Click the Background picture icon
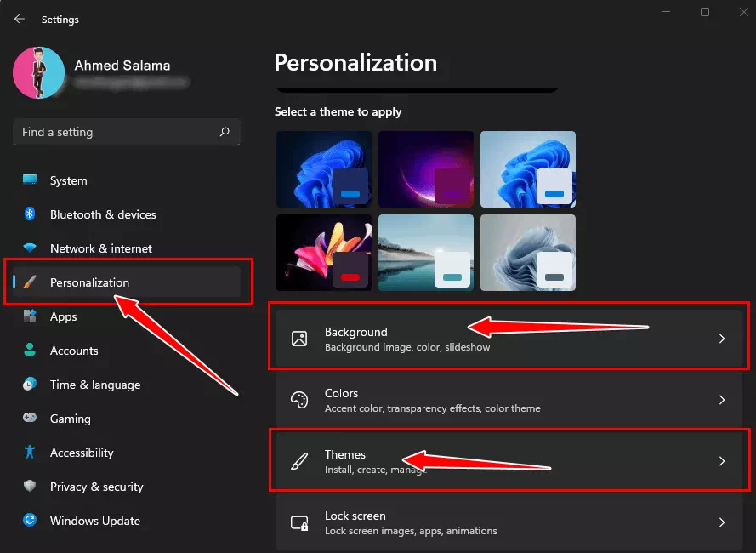 click(299, 339)
